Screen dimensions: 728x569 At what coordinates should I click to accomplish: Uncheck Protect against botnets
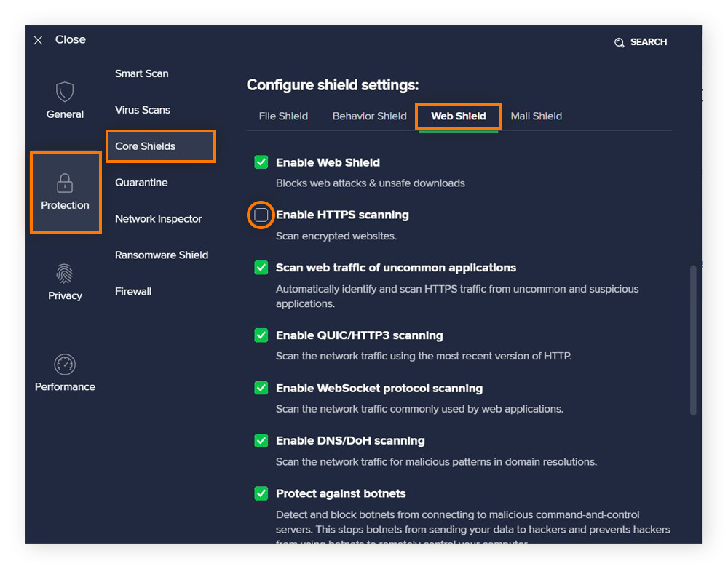point(261,493)
